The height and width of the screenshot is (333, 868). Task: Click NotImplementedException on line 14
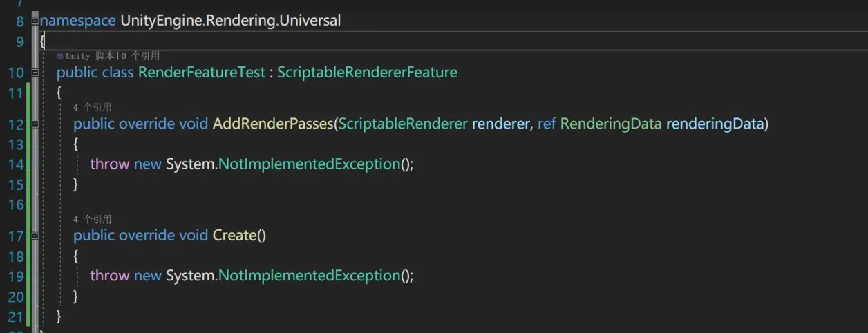click(x=309, y=164)
